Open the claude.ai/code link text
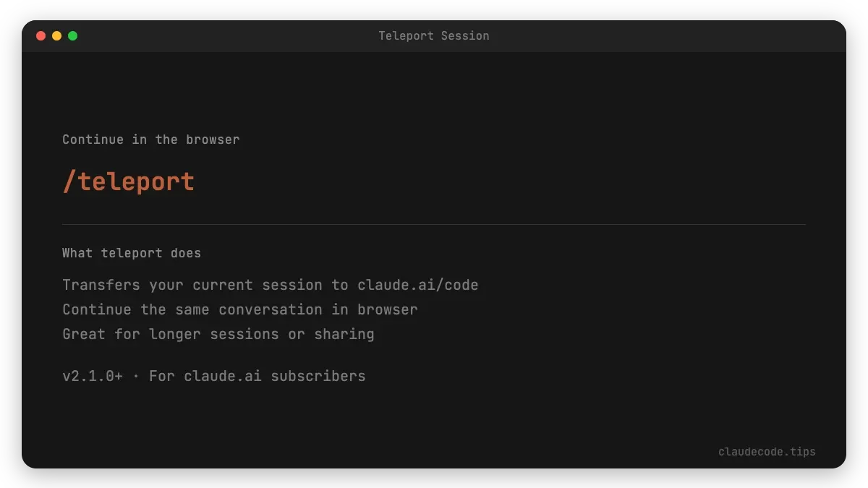The image size is (868, 488). tap(417, 285)
